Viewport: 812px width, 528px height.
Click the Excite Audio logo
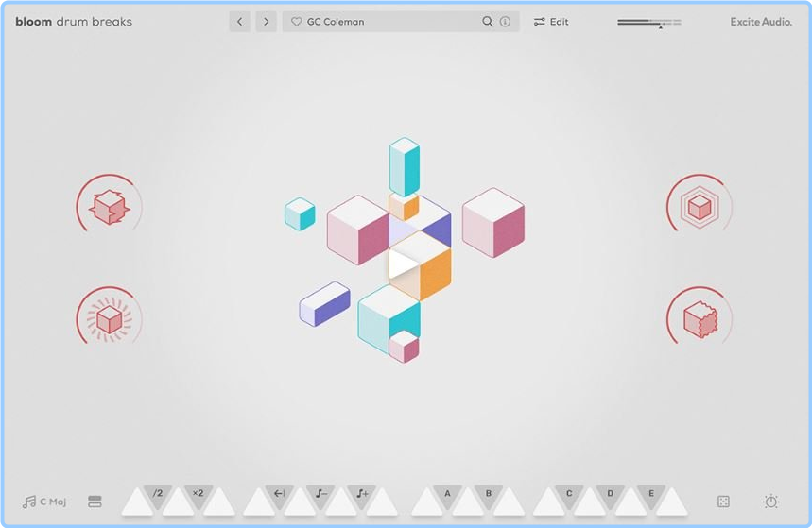761,22
